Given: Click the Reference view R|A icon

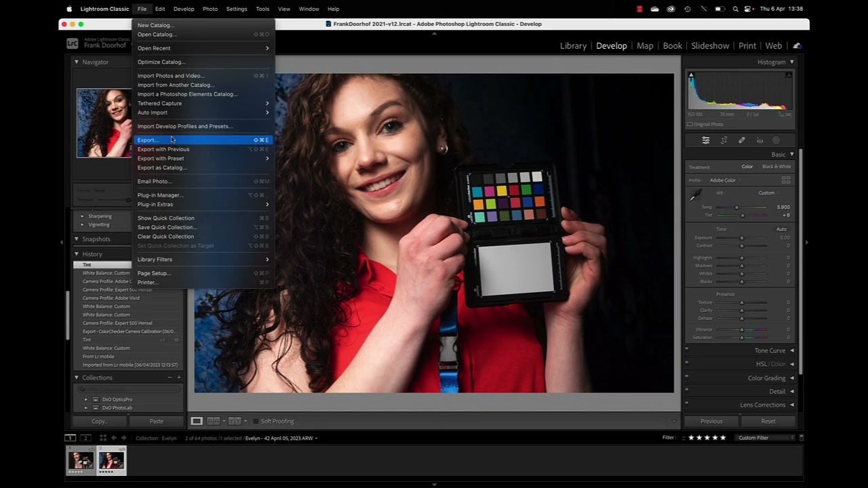Looking at the screenshot, I should coord(214,421).
